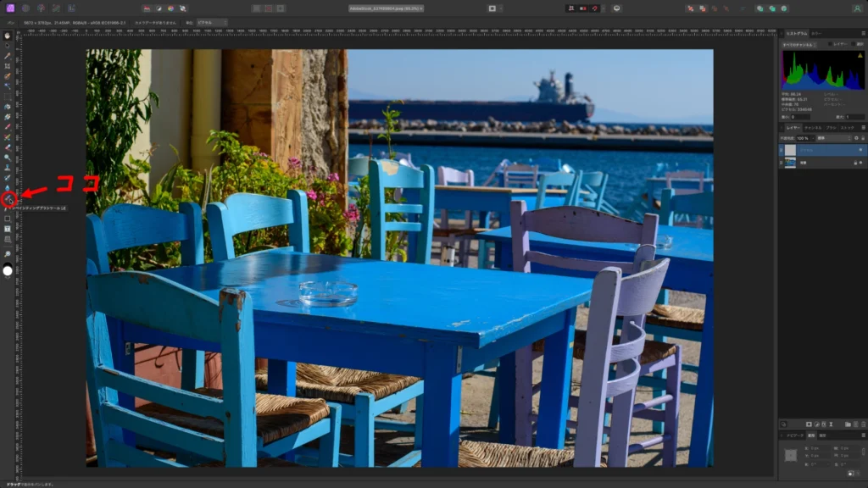Open the account profile icon

coord(858,8)
